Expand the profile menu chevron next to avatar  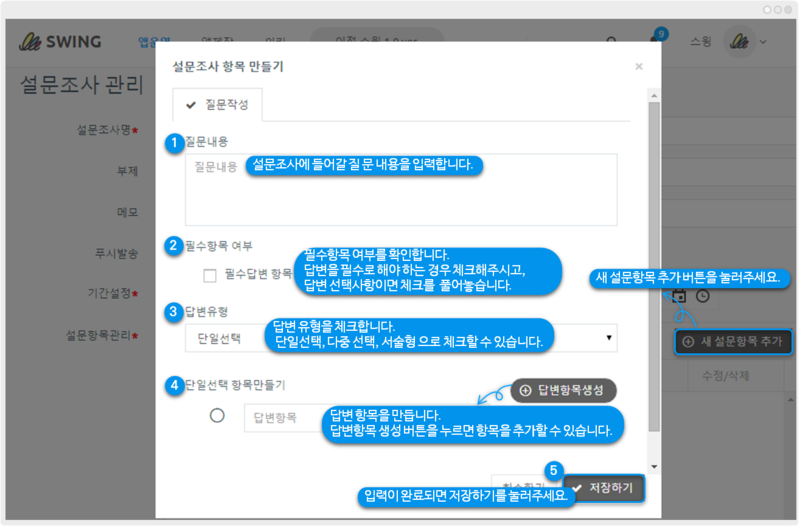tap(764, 43)
